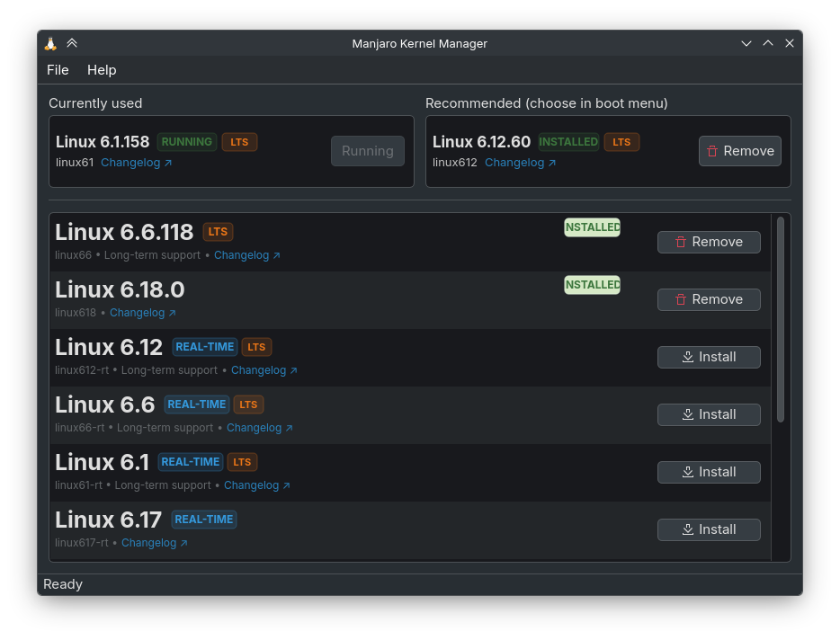
Task: Install the Linux 6.1 real-time kernel
Action: pyautogui.click(x=709, y=472)
